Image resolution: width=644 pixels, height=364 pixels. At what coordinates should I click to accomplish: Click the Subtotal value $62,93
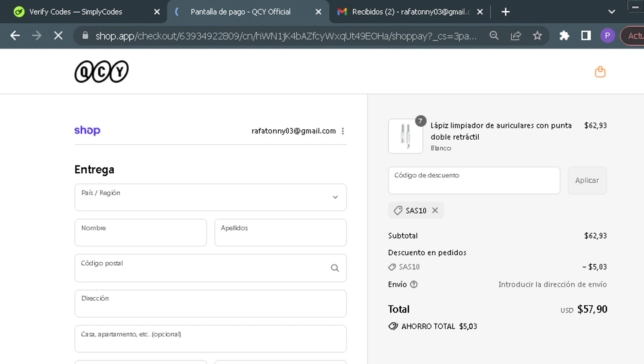point(595,236)
